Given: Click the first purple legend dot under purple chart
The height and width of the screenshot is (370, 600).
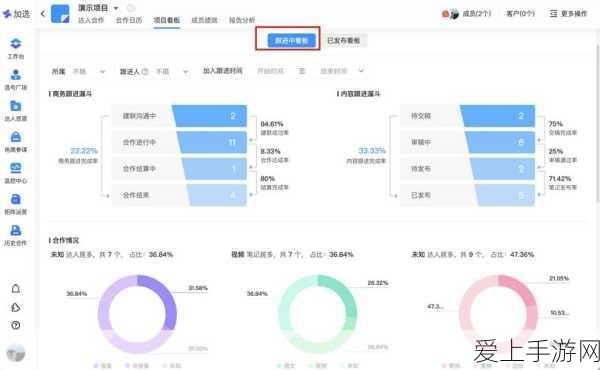Looking at the screenshot, I should pyautogui.click(x=96, y=366).
